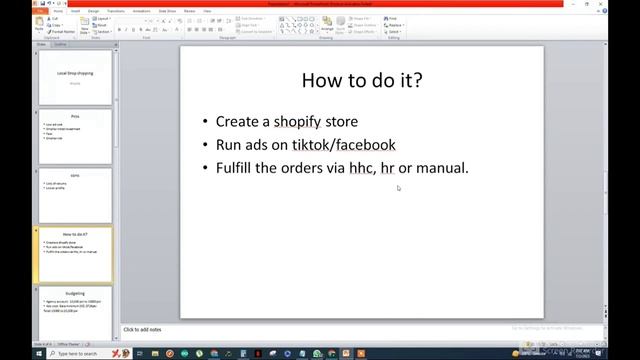Open WhatsApp from the taskbar

[x=317, y=353]
